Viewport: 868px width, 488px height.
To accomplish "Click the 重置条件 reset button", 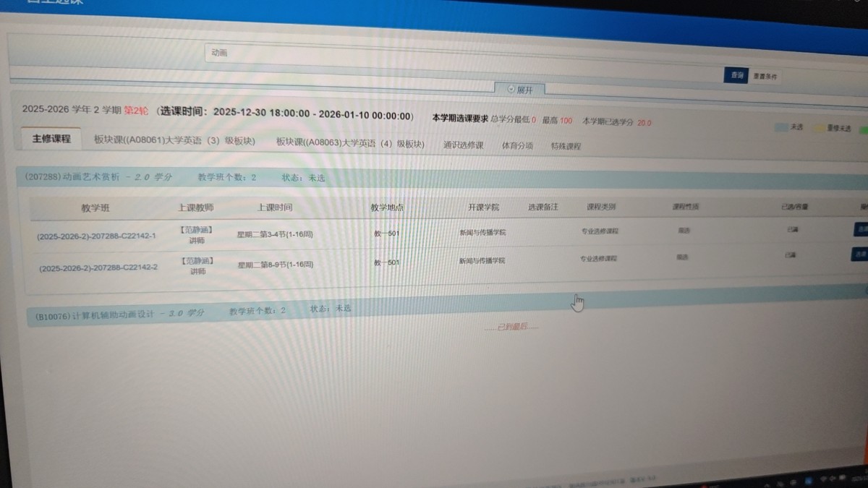I will (x=765, y=76).
